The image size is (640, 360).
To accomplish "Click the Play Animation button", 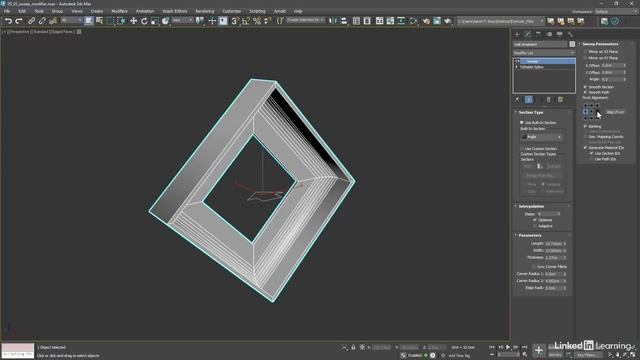I will point(508,347).
